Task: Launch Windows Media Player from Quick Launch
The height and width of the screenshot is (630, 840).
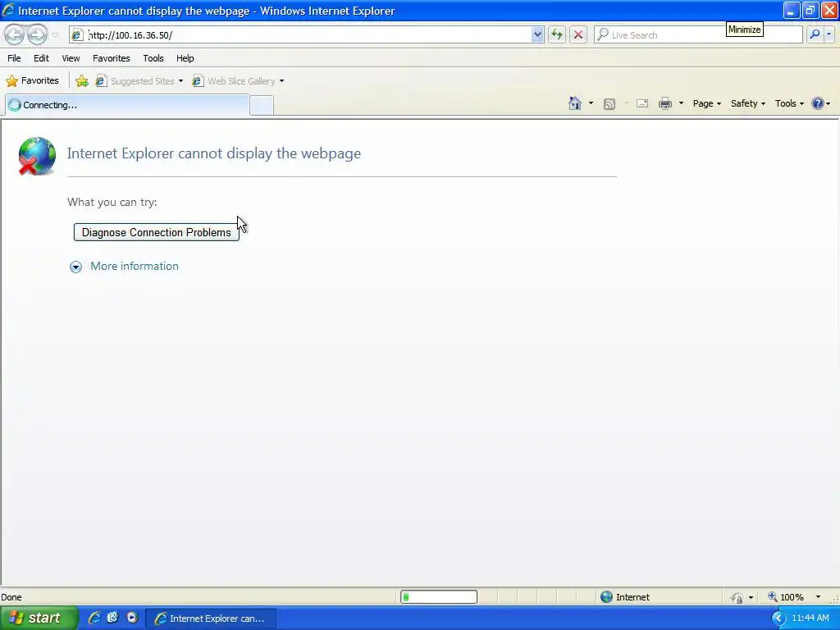Action: click(132, 618)
